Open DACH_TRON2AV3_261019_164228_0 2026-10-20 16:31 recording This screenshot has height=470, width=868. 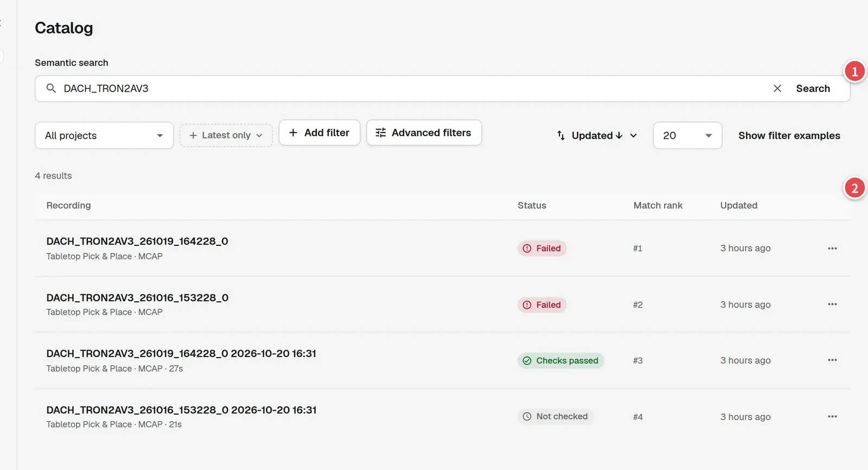pos(181,353)
